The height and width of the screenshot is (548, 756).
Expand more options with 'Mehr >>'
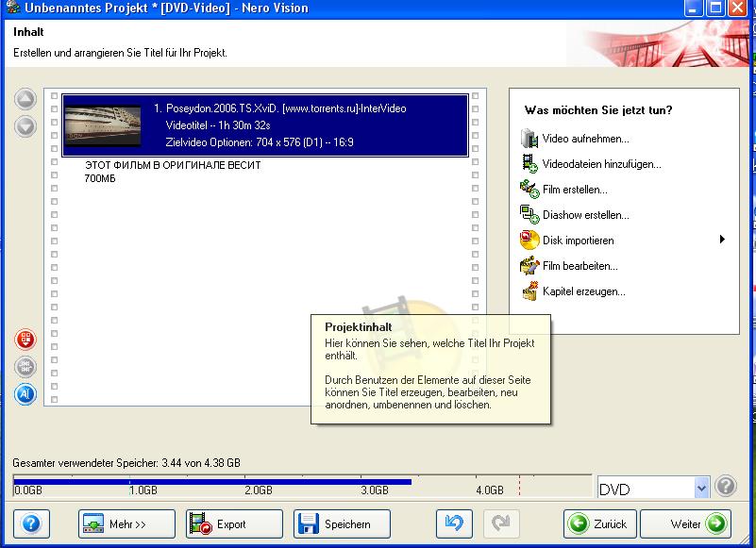tap(126, 523)
